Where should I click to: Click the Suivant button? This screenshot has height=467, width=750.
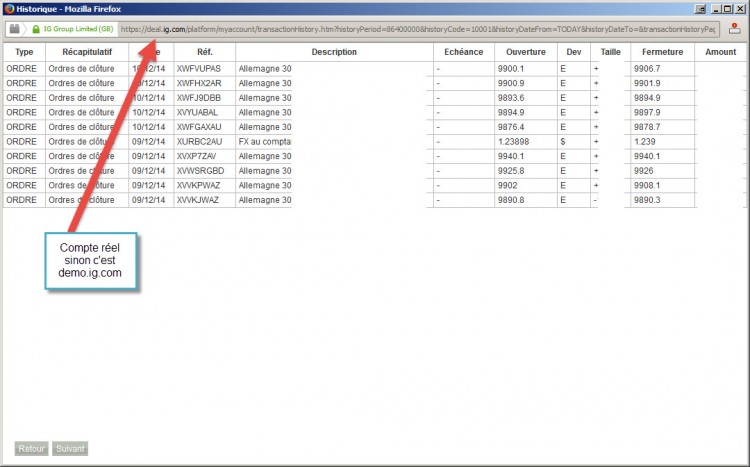70,448
